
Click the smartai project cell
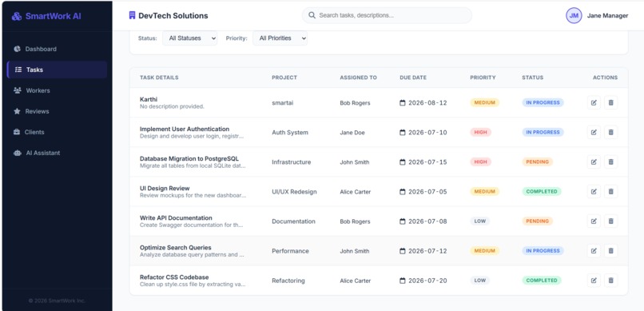pos(283,102)
